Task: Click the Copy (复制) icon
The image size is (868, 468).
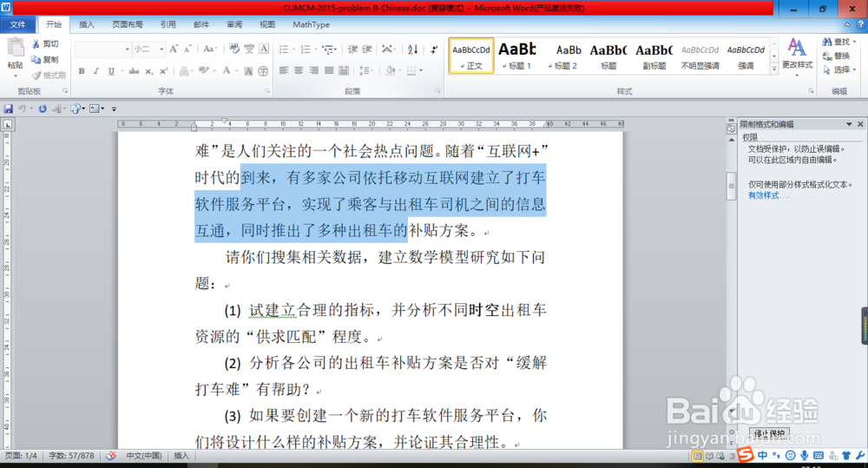Action: (36, 59)
